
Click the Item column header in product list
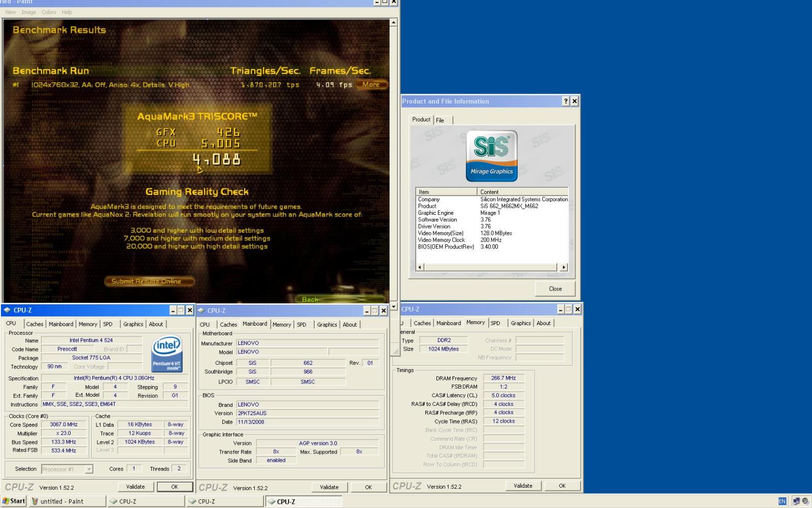click(x=447, y=192)
